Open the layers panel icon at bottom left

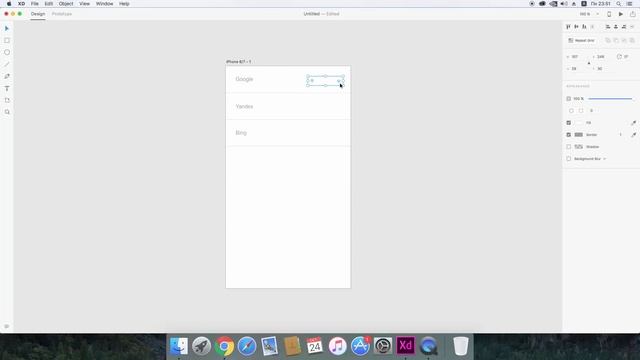coord(7,326)
